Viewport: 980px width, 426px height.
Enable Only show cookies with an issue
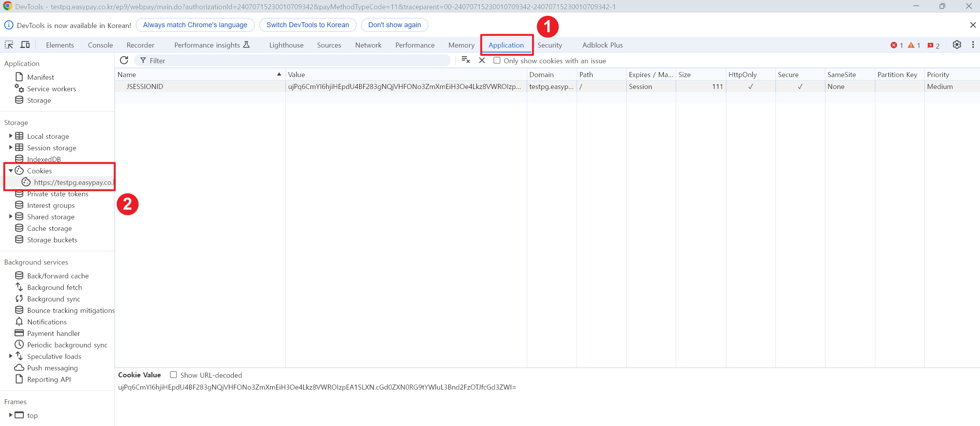coord(497,61)
